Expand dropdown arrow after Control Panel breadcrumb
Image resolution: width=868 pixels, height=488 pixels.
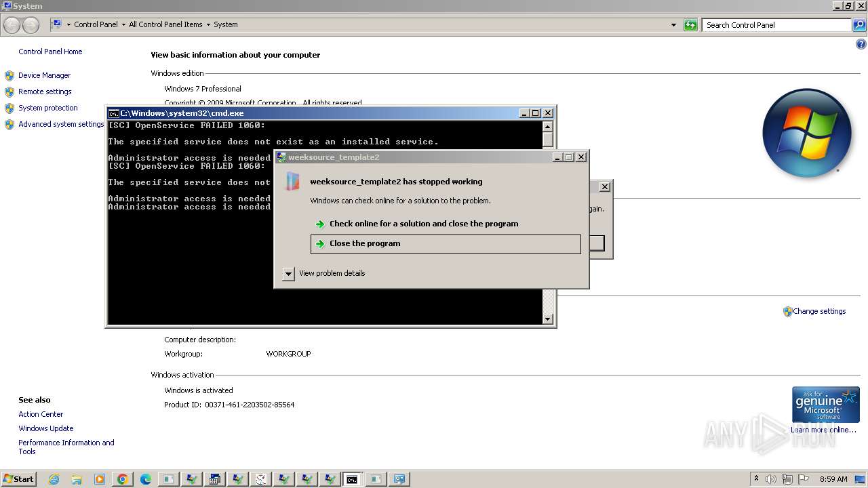123,24
